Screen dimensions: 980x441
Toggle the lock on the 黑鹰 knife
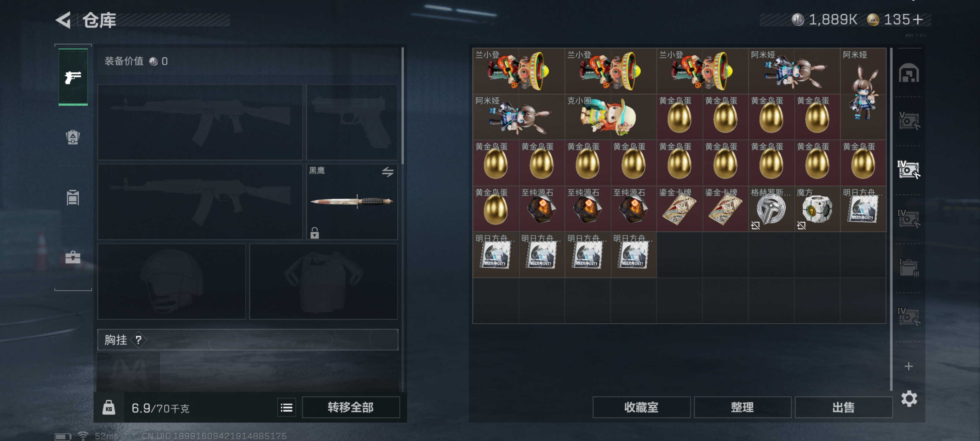314,232
